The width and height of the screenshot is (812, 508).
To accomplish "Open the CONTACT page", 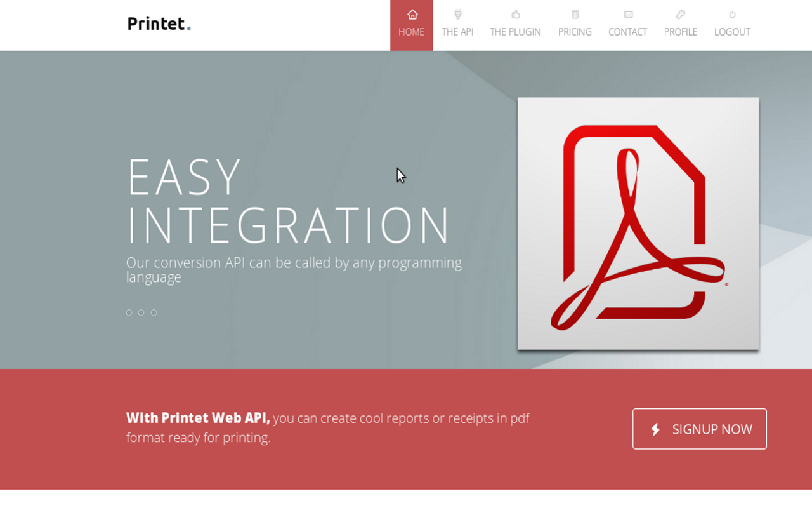I will [x=627, y=32].
